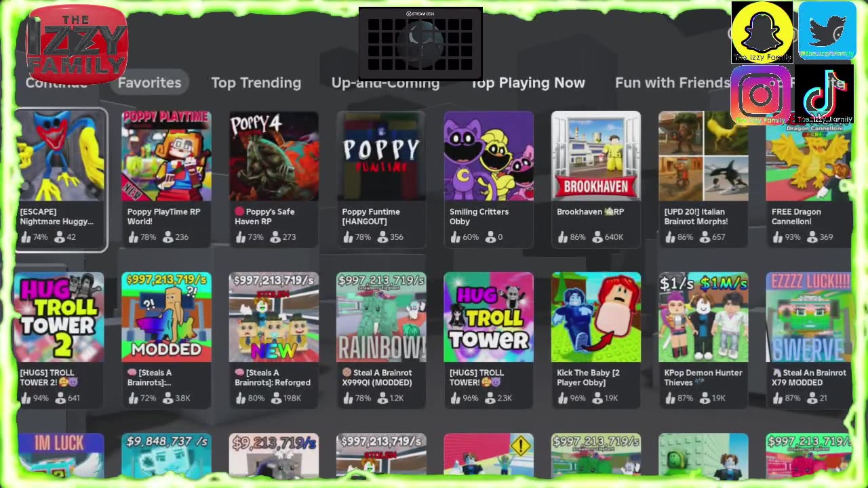Viewport: 868px width, 488px height.
Task: Open the Snapchat icon overlay
Action: coord(762,32)
